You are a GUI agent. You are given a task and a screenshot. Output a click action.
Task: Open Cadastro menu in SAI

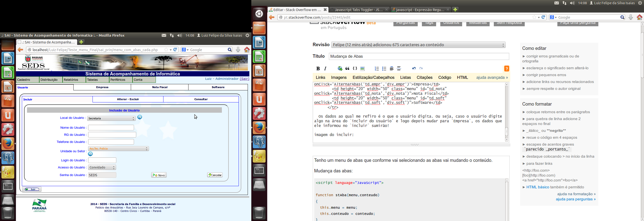point(28,80)
